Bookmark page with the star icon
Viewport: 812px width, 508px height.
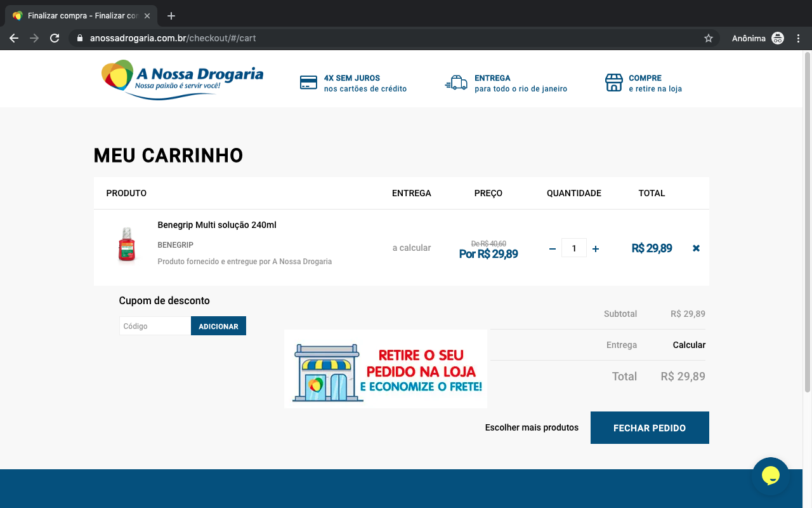(x=709, y=38)
